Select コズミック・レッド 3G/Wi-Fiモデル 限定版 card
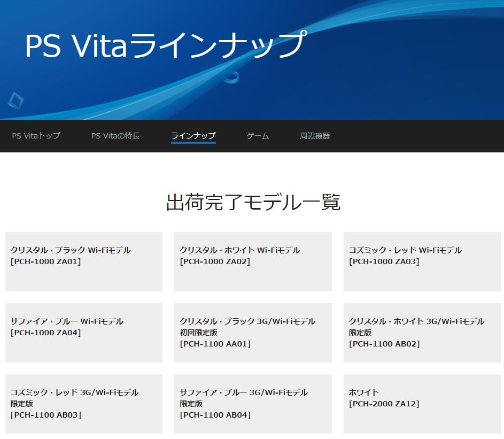The image size is (504, 439). [83, 403]
